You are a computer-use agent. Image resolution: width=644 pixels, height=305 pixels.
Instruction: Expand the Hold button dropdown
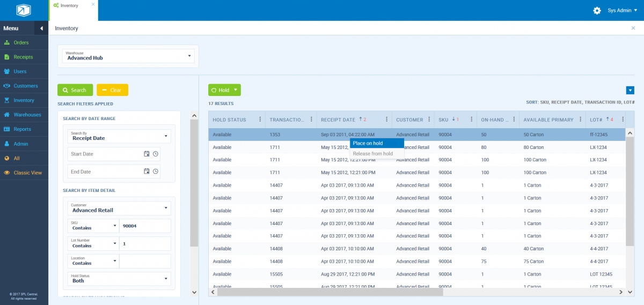pyautogui.click(x=236, y=90)
